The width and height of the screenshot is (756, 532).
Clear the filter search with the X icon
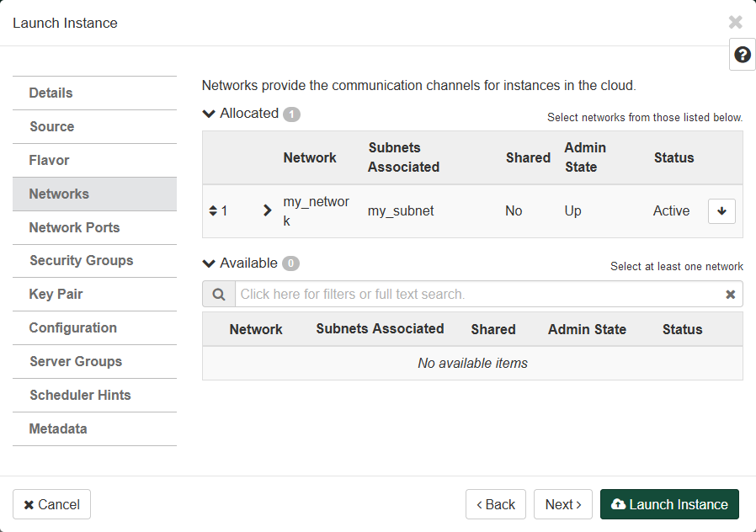pyautogui.click(x=730, y=295)
